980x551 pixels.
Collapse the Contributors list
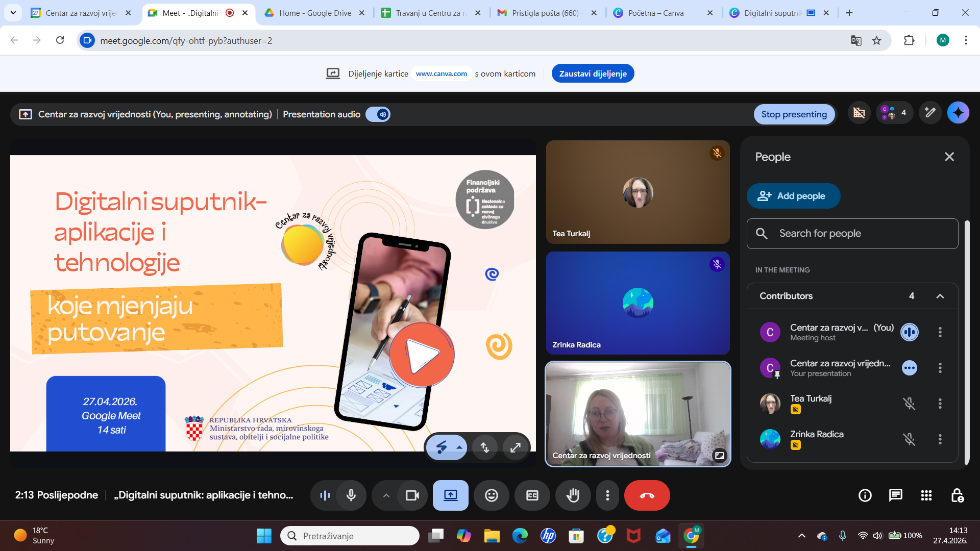coord(940,296)
